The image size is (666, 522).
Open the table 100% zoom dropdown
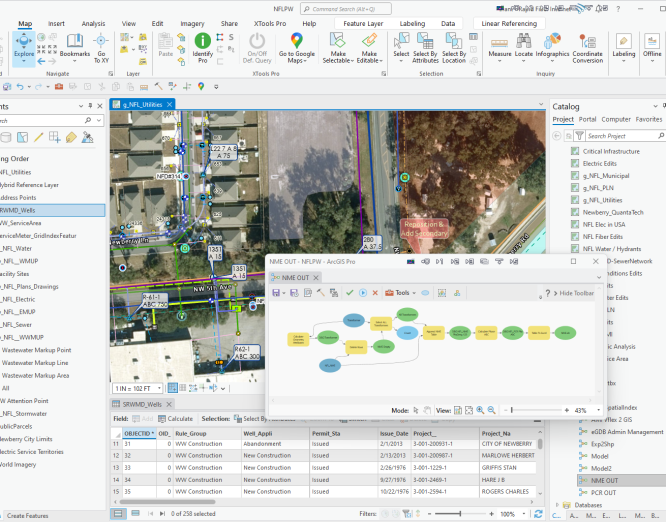pos(524,514)
